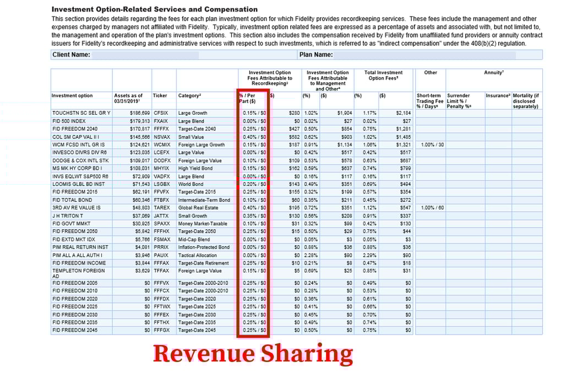Select the Ticker column header
The width and height of the screenshot is (588, 372).
pyautogui.click(x=160, y=96)
